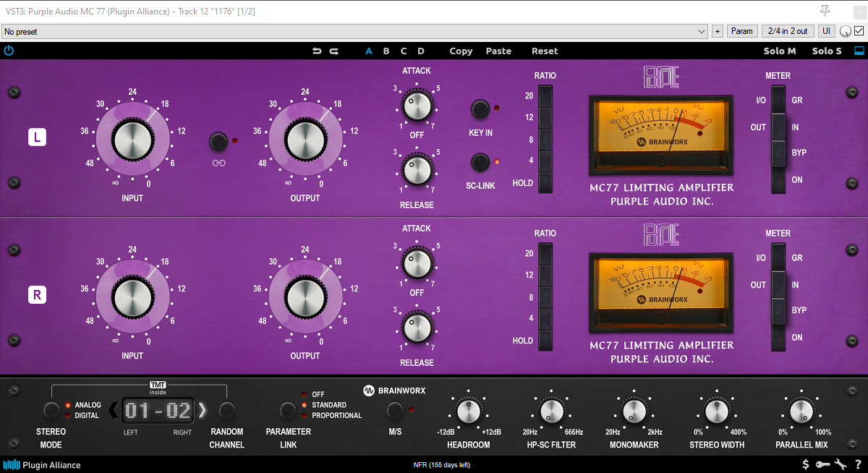The width and height of the screenshot is (868, 473).
Task: Click the Parallel Mix knob
Action: pyautogui.click(x=801, y=412)
